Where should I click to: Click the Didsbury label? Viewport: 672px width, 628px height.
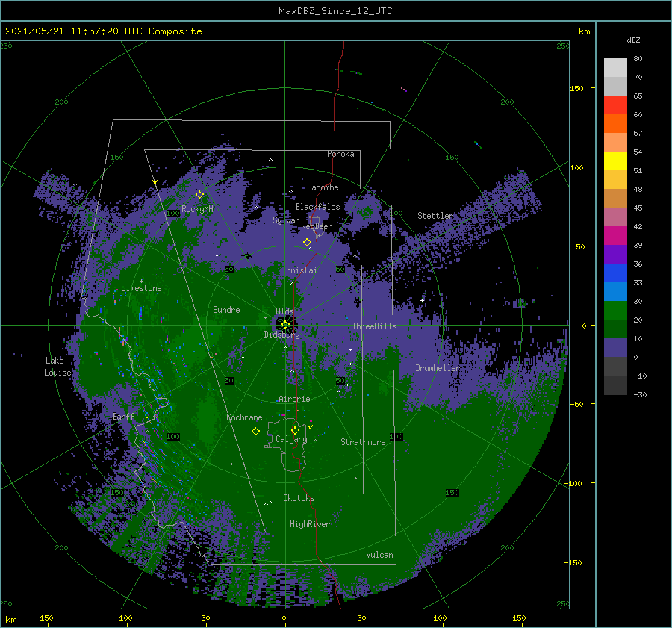point(282,335)
